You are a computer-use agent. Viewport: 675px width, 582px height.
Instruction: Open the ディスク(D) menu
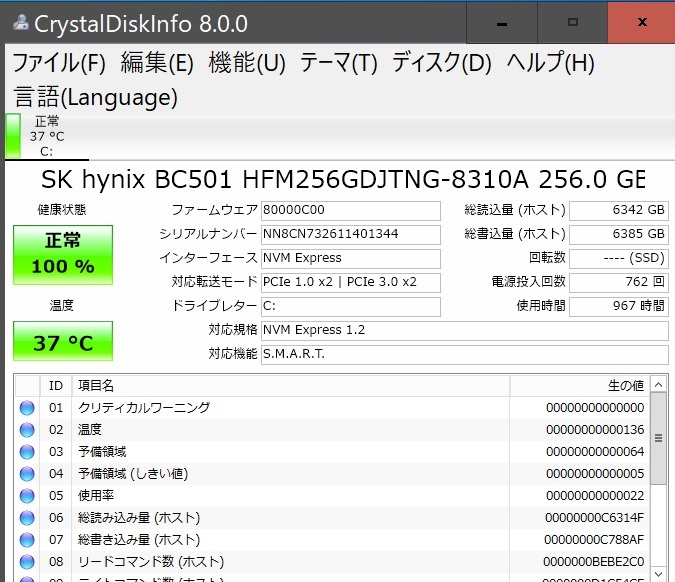click(x=442, y=63)
